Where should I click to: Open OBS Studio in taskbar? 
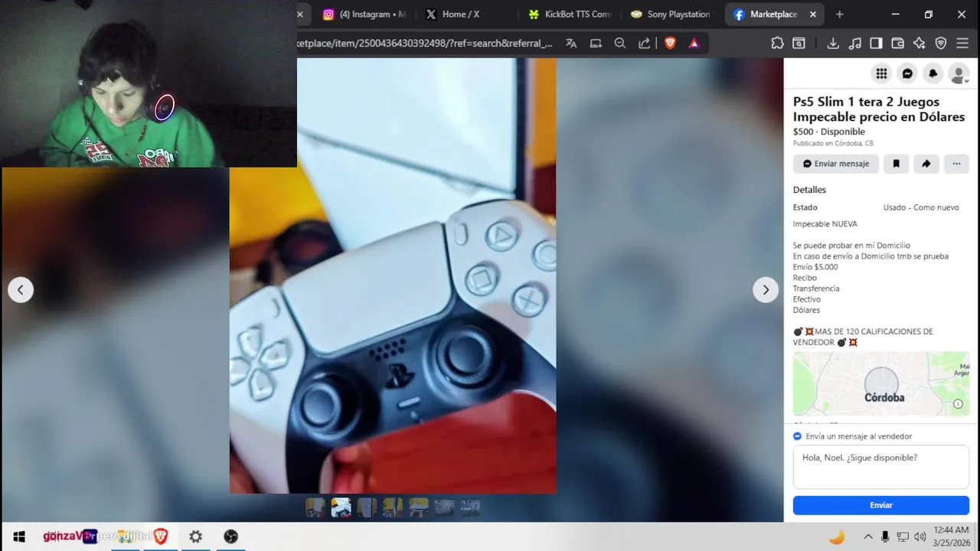(230, 536)
